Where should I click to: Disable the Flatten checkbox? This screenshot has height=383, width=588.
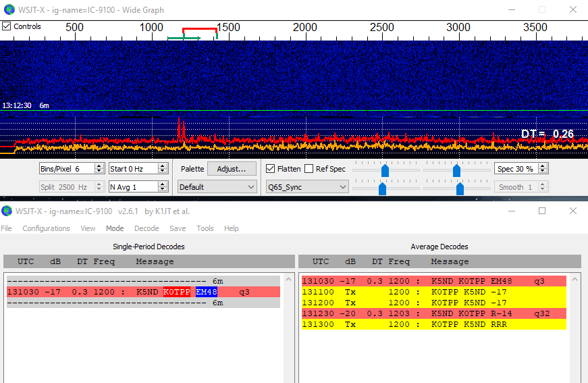coord(271,169)
